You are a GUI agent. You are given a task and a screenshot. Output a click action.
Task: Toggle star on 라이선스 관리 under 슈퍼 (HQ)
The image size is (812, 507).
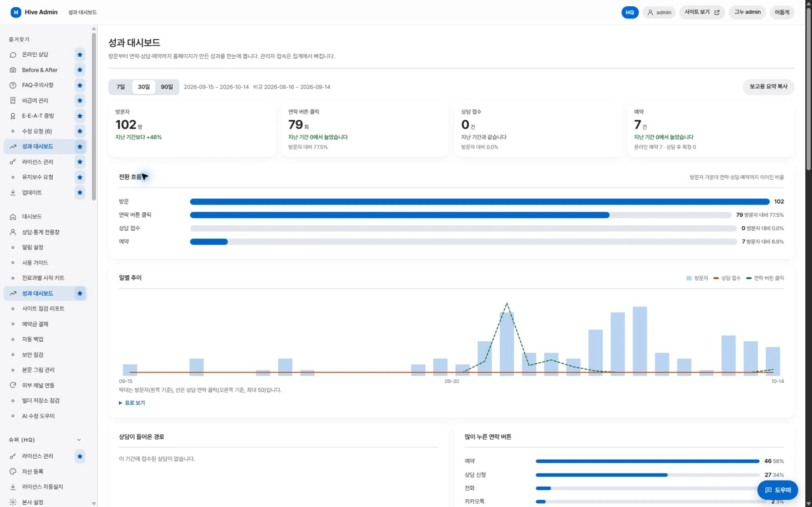coord(80,456)
